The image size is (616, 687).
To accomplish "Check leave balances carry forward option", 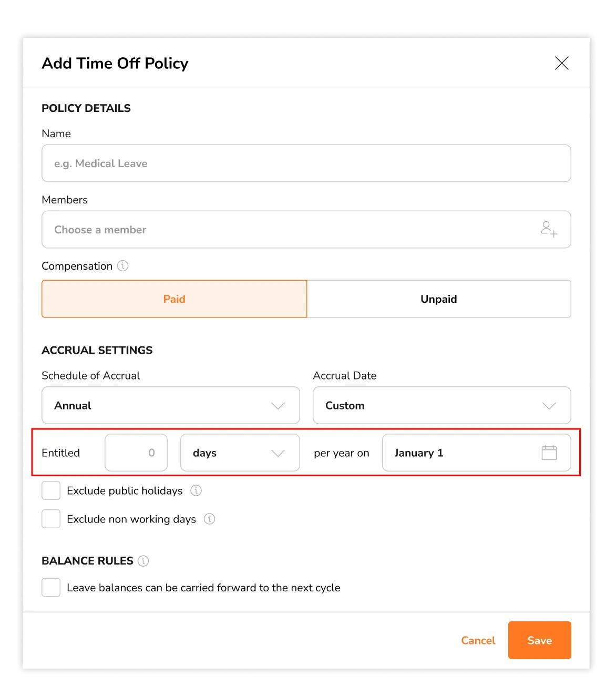I will pyautogui.click(x=51, y=588).
